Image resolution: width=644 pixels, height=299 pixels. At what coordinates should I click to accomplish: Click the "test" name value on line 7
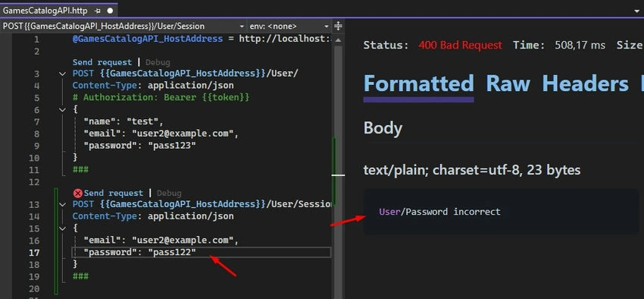coord(142,121)
